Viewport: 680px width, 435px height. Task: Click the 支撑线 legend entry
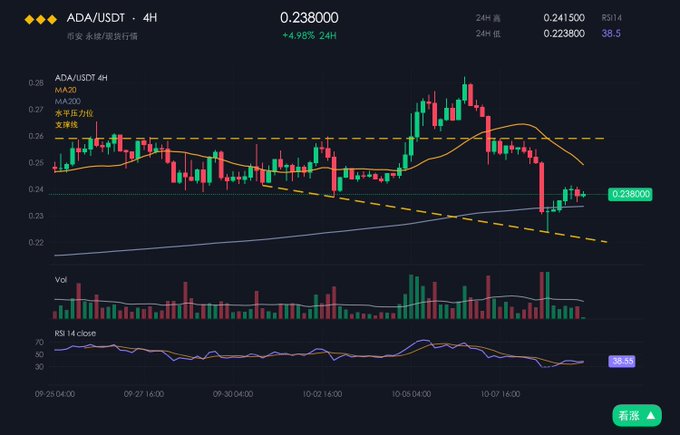tap(66, 125)
